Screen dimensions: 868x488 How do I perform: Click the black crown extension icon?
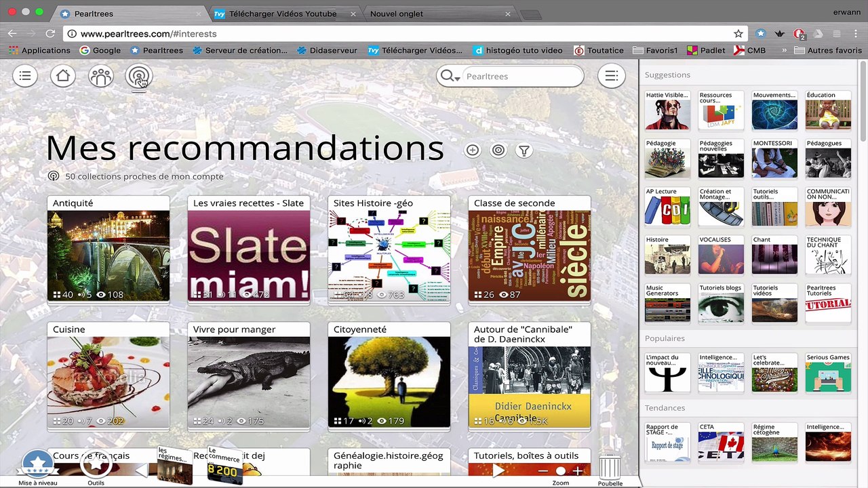780,33
